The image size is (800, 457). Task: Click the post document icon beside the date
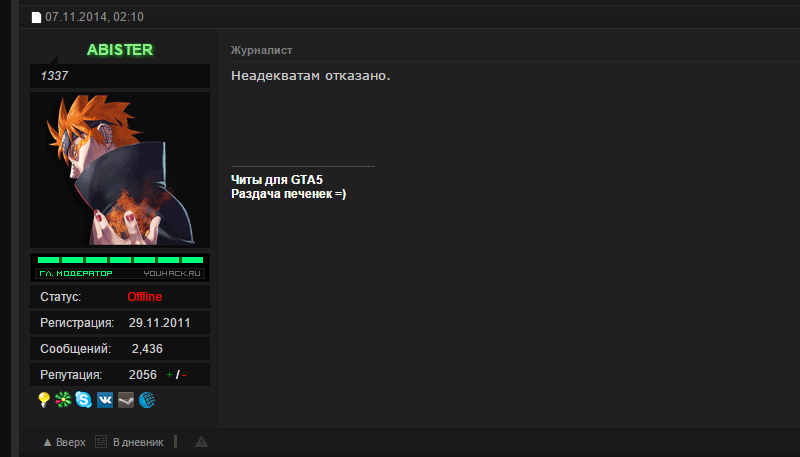36,17
